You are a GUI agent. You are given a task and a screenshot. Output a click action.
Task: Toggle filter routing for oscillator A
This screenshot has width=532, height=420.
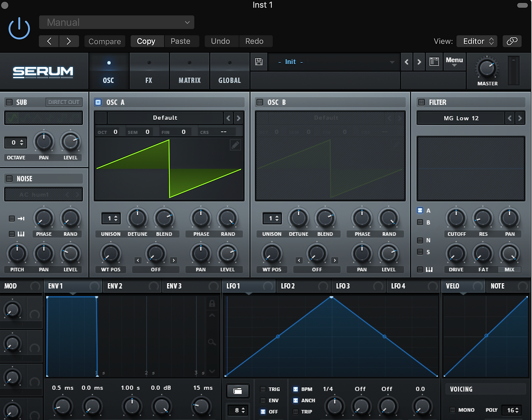(420, 210)
